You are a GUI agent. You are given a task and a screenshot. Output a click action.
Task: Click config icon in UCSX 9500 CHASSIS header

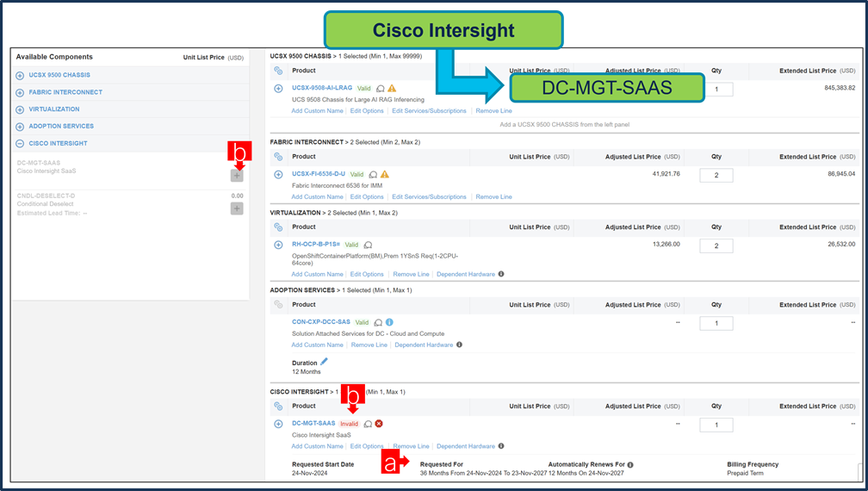[278, 71]
